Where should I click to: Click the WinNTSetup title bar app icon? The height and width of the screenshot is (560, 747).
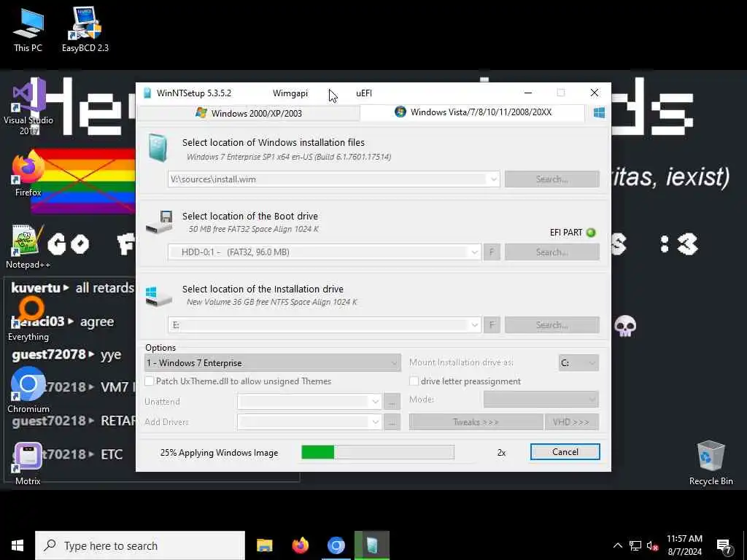pos(147,93)
